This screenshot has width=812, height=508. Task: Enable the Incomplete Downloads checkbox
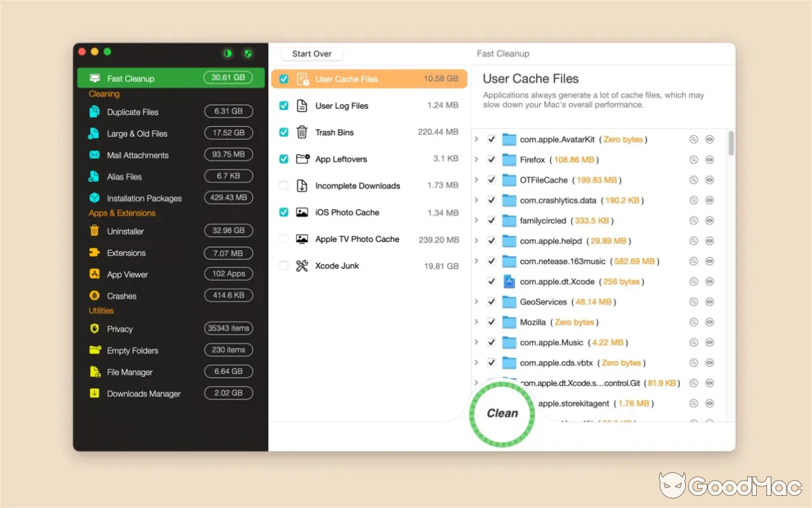(x=284, y=185)
